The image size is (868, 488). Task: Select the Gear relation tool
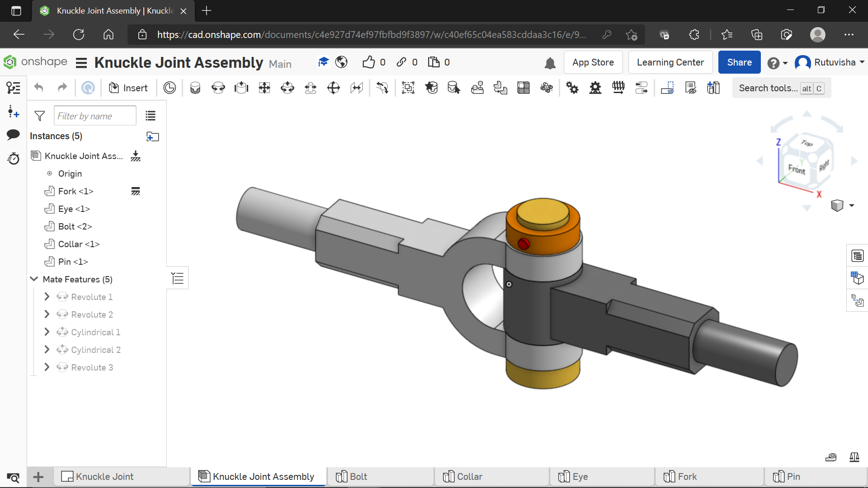(572, 88)
